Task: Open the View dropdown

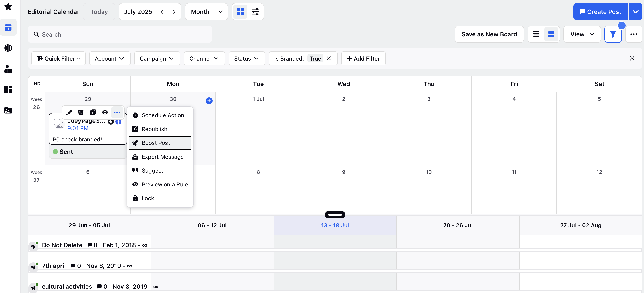Action: point(582,34)
